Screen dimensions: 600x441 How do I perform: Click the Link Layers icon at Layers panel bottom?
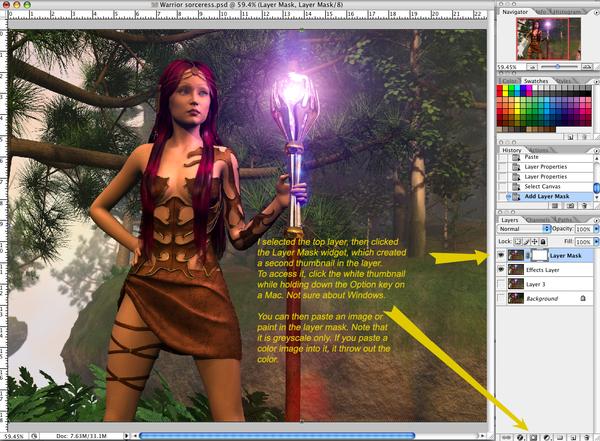(506, 437)
